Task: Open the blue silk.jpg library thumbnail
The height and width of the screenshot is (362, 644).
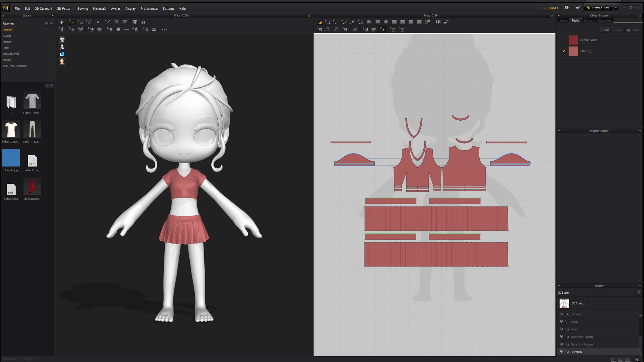Action: pos(11,158)
